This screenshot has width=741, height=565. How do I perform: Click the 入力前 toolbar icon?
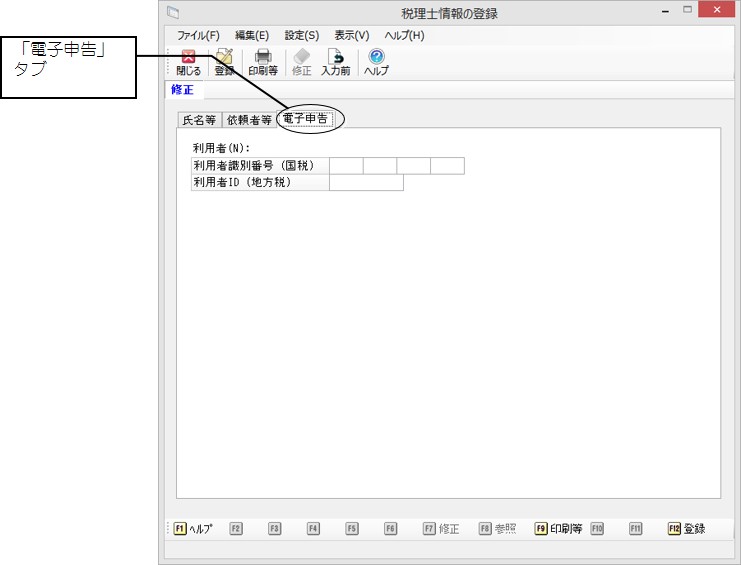(335, 62)
